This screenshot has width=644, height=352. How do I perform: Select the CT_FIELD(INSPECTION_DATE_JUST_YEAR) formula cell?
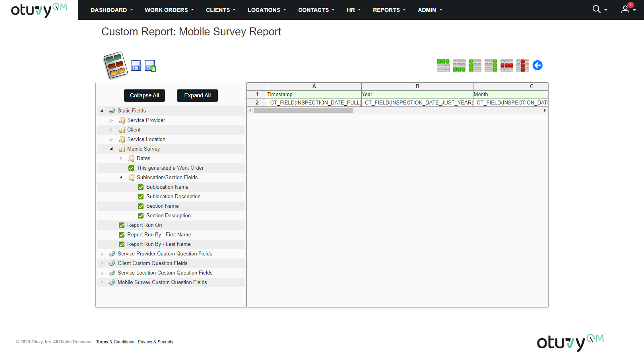[x=417, y=103]
